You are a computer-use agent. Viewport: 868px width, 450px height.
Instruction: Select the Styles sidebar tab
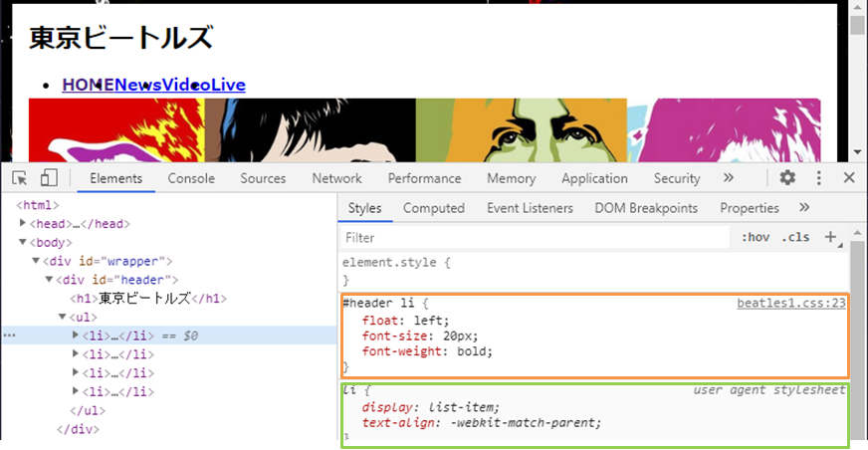click(364, 208)
